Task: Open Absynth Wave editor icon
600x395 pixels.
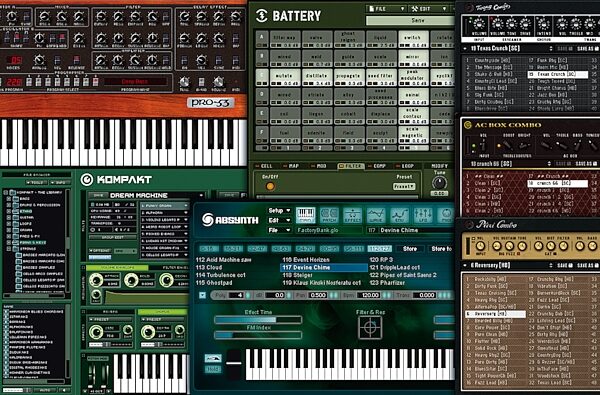Action: (x=376, y=215)
